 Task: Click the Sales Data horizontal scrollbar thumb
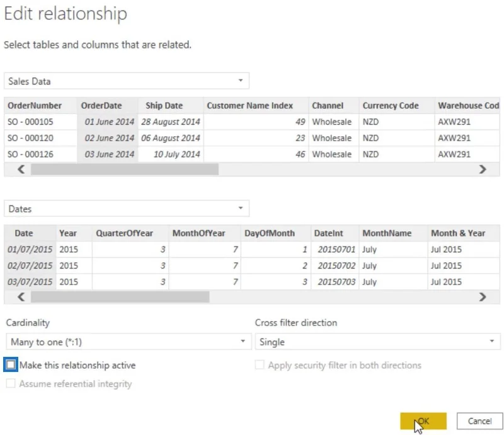point(125,169)
